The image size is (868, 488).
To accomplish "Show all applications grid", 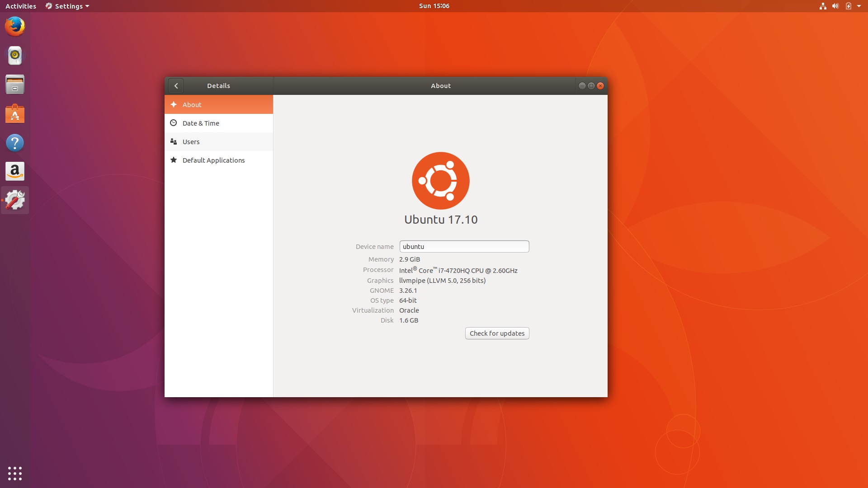I will click(15, 473).
